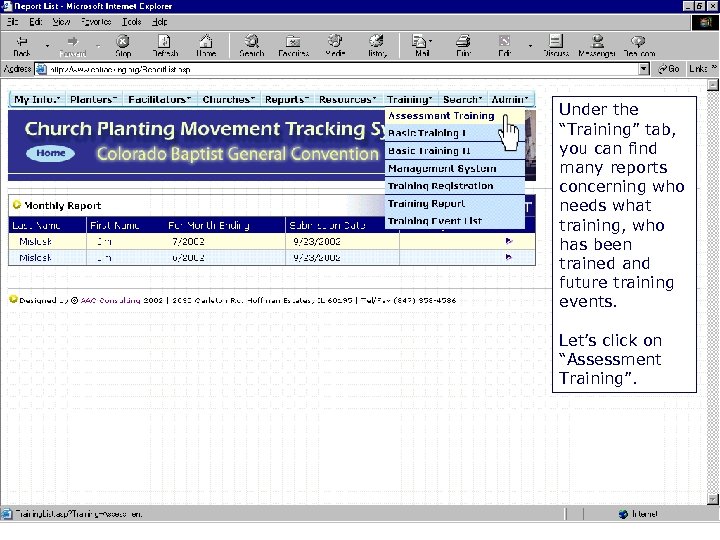720x540 pixels.
Task: Click the oval Home button in banner
Action: (51, 153)
